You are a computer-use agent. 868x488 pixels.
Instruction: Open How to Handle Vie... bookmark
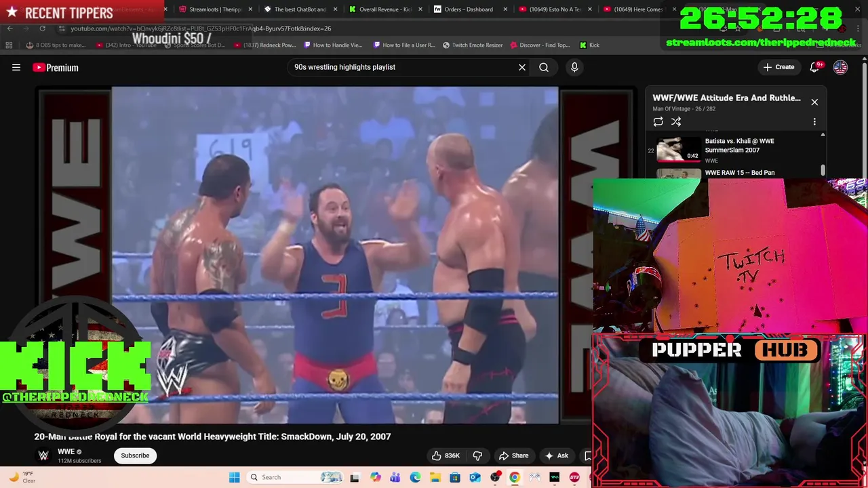pos(333,45)
